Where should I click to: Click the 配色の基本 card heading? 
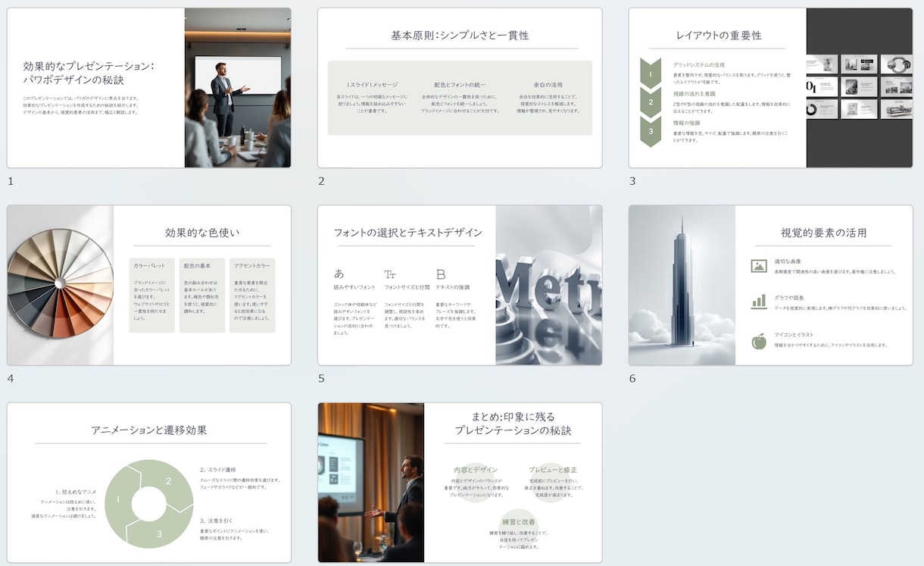(x=197, y=266)
